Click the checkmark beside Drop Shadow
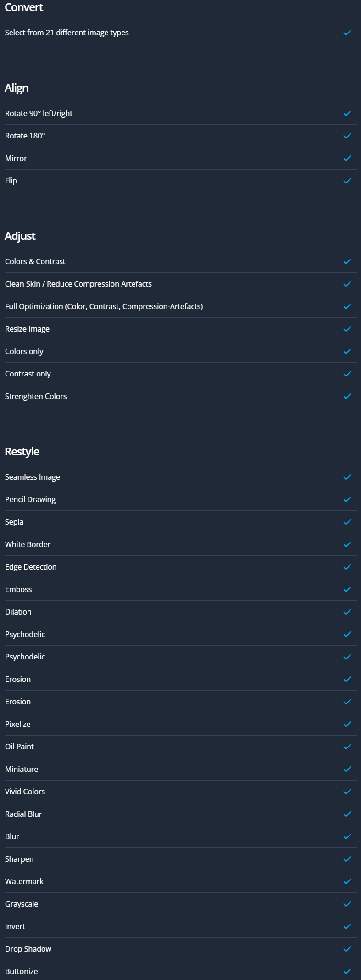 coord(347,949)
